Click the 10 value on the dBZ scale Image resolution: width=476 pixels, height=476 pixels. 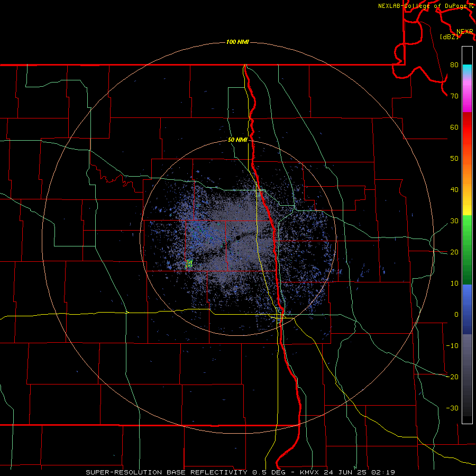tap(454, 283)
